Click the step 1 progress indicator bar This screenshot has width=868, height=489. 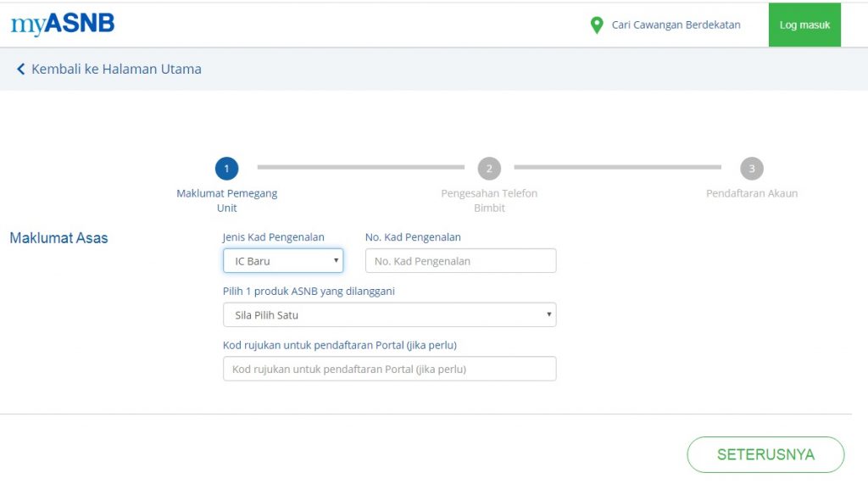pyautogui.click(x=360, y=168)
